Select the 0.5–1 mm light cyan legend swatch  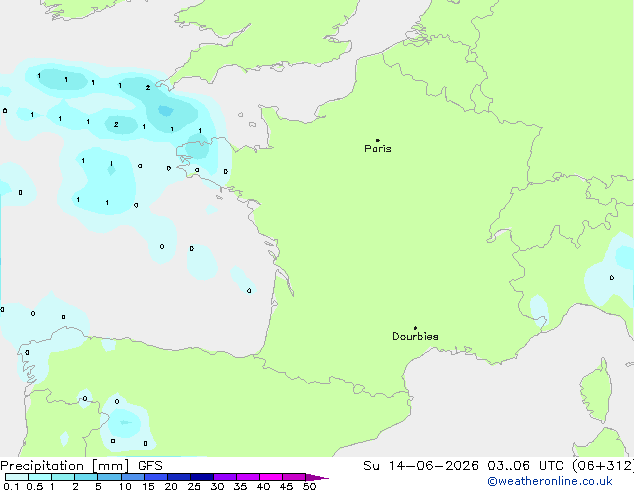[x=40, y=477]
